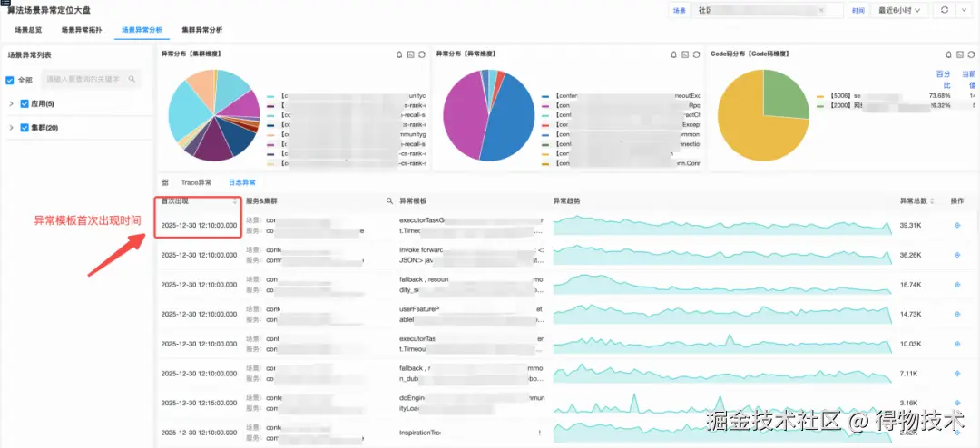
Task: Refresh the 异常分布【异常维度】 panel
Action: [696, 54]
